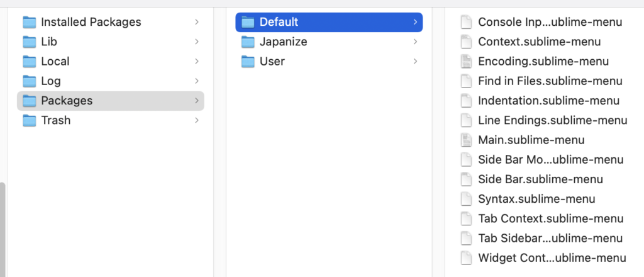Select Find in Files.sublime-menu file
The image size is (644, 277).
[550, 81]
